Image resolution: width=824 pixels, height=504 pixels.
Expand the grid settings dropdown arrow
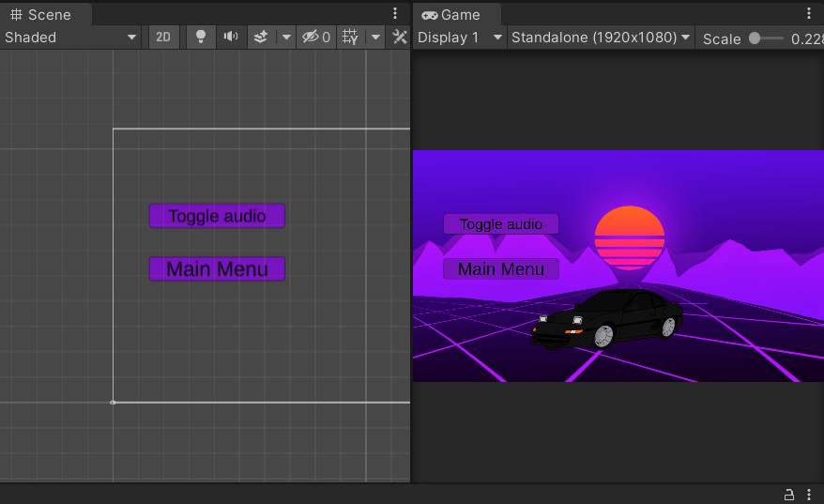coord(375,38)
